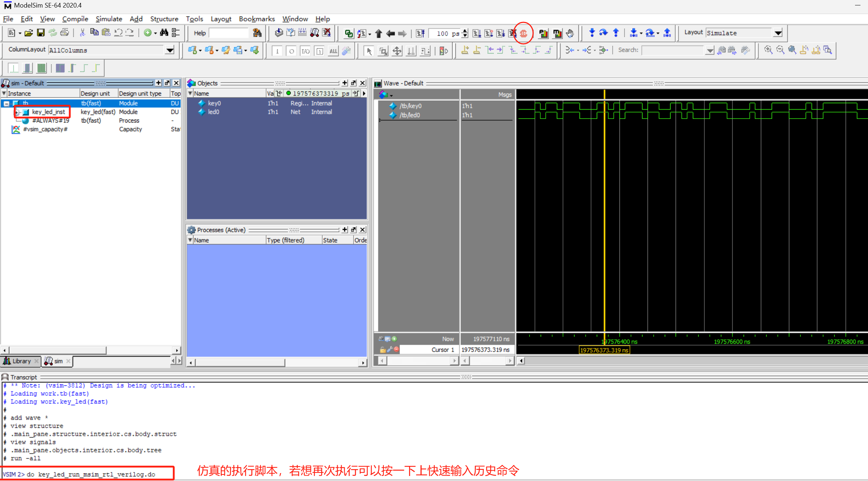Click the Undo arrow icon

(118, 33)
